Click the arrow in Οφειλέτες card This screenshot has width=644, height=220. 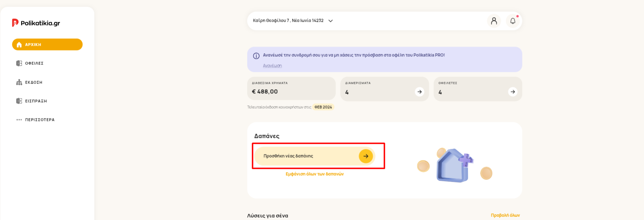(x=513, y=92)
